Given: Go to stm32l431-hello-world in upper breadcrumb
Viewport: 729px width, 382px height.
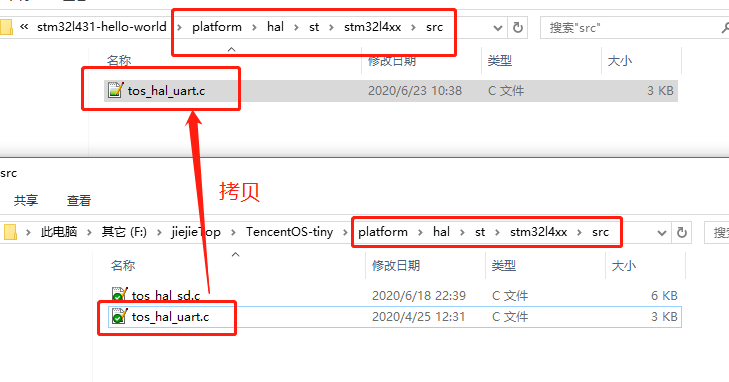Looking at the screenshot, I should 102,27.
